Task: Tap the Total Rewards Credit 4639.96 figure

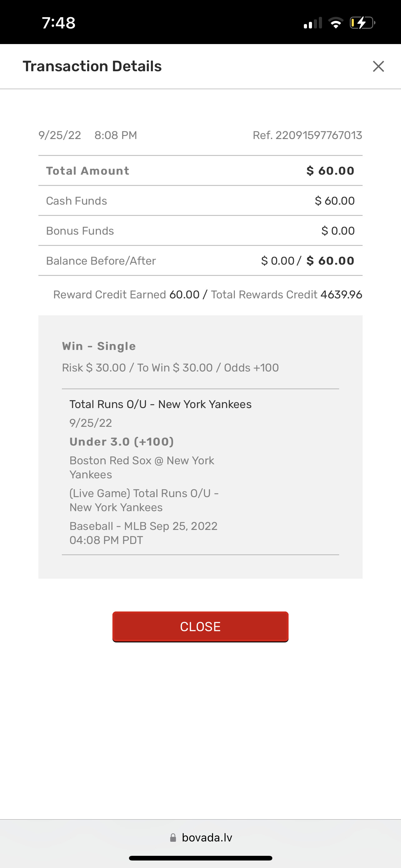Action: pos(341,295)
